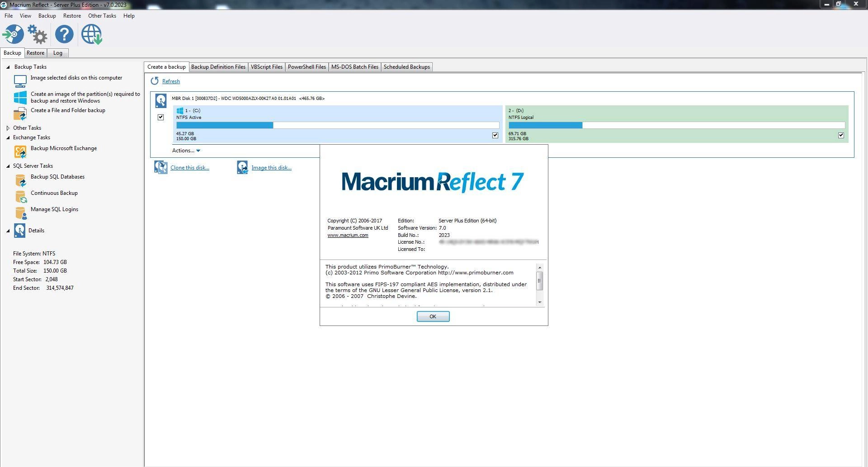The height and width of the screenshot is (467, 868).
Task: Switch to the Log tab
Action: [x=58, y=53]
